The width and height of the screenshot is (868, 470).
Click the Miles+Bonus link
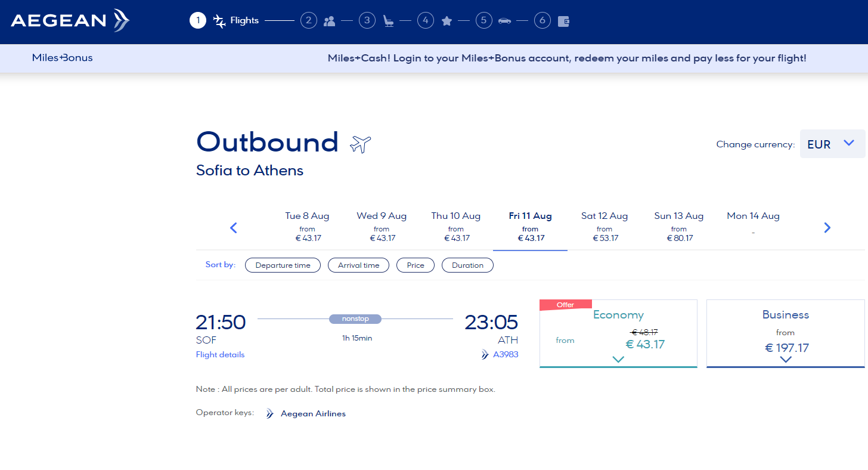pos(63,58)
